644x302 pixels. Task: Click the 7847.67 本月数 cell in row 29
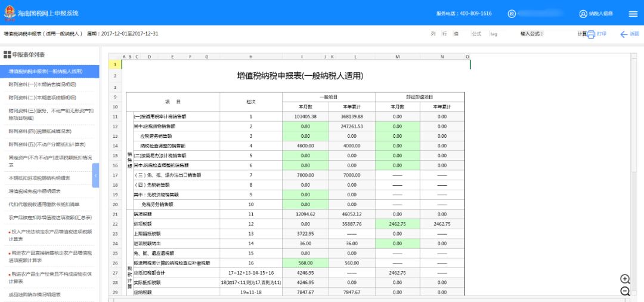[x=305, y=292]
